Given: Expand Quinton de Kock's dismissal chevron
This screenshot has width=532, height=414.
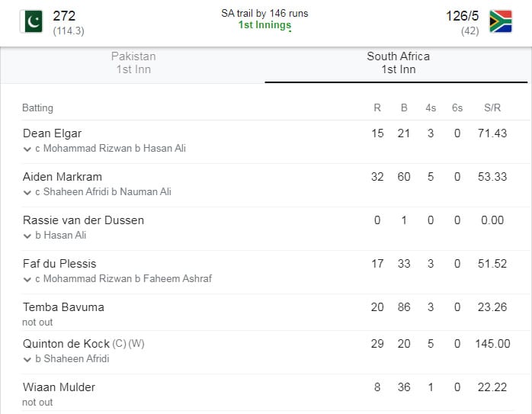Looking at the screenshot, I should 27,359.
